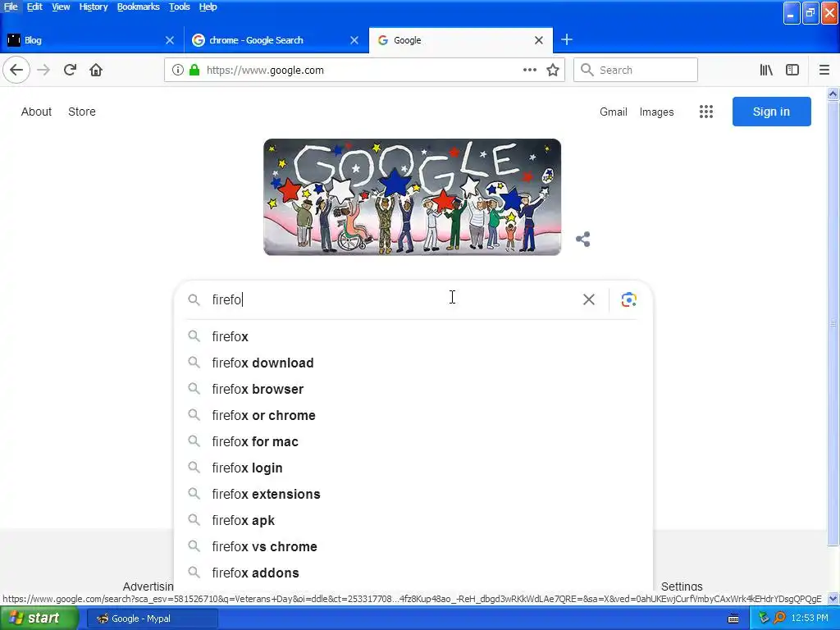Open the Gmail link
This screenshot has height=630, width=840.
coord(614,112)
